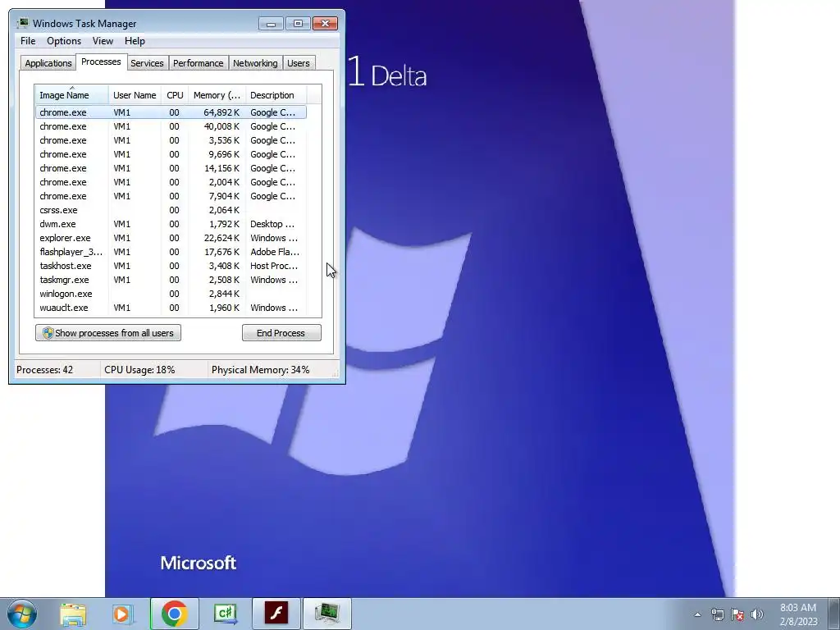The image size is (840, 630).
Task: Click Show Desktop strip beside the clock
Action: tap(833, 614)
